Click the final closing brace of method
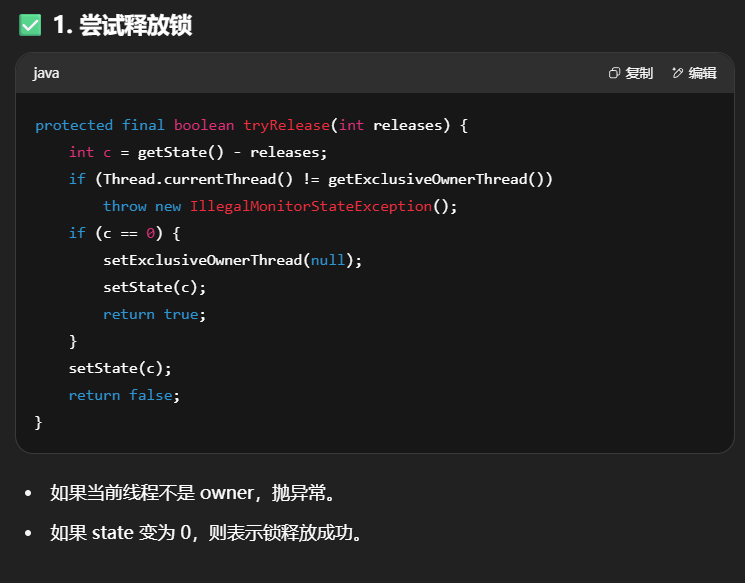 [39, 422]
